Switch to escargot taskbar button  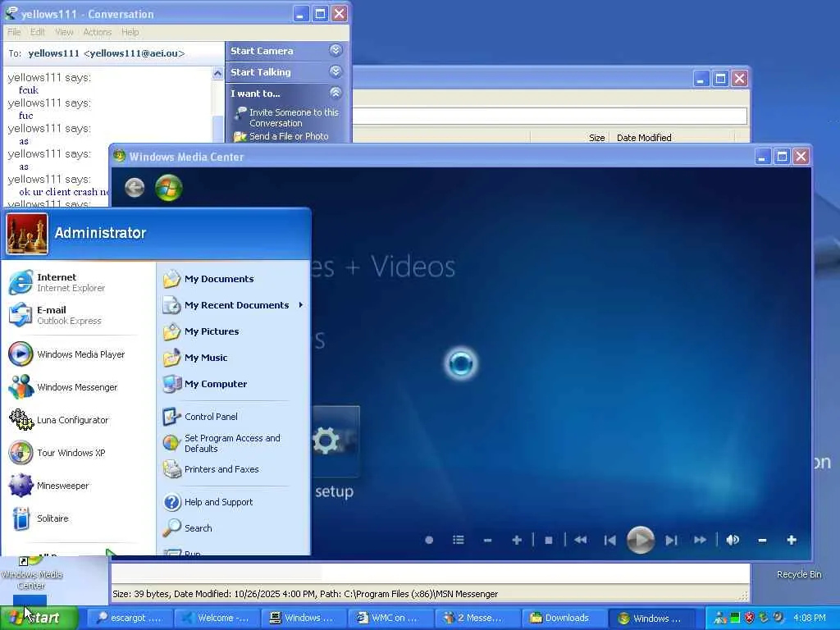(129, 618)
